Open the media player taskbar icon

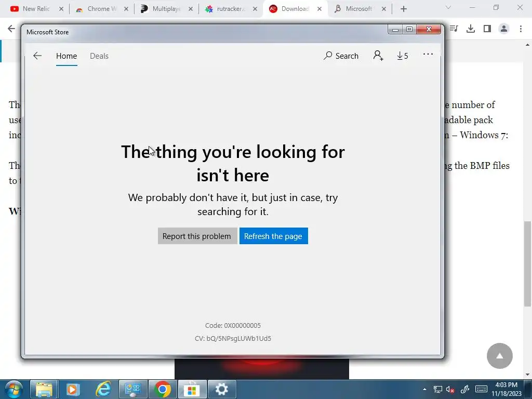click(x=73, y=390)
